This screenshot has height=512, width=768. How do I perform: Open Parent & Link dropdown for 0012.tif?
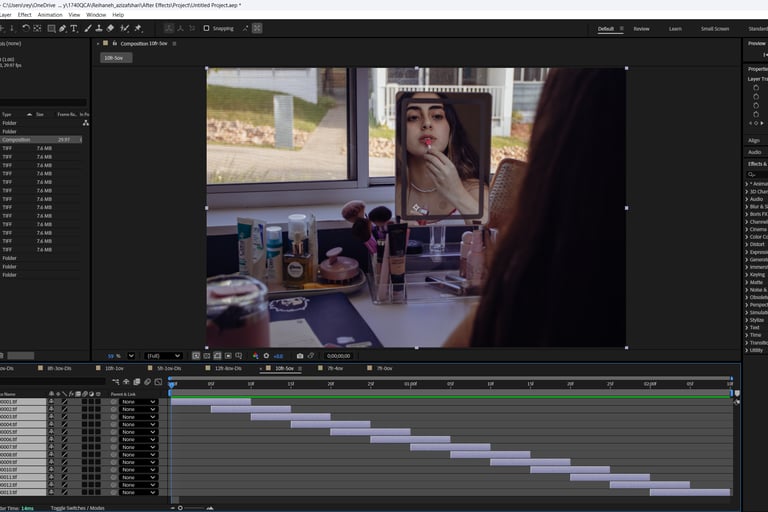pyautogui.click(x=138, y=485)
